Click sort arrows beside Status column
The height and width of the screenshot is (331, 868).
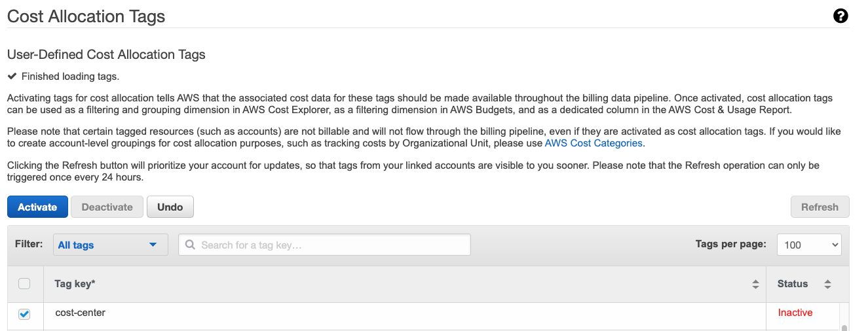pos(827,284)
